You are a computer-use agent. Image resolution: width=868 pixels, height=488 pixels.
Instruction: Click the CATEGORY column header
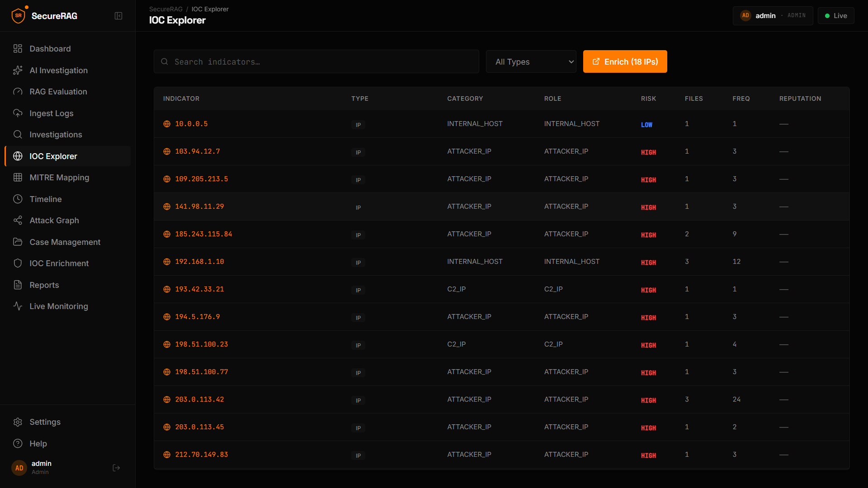tap(465, 99)
